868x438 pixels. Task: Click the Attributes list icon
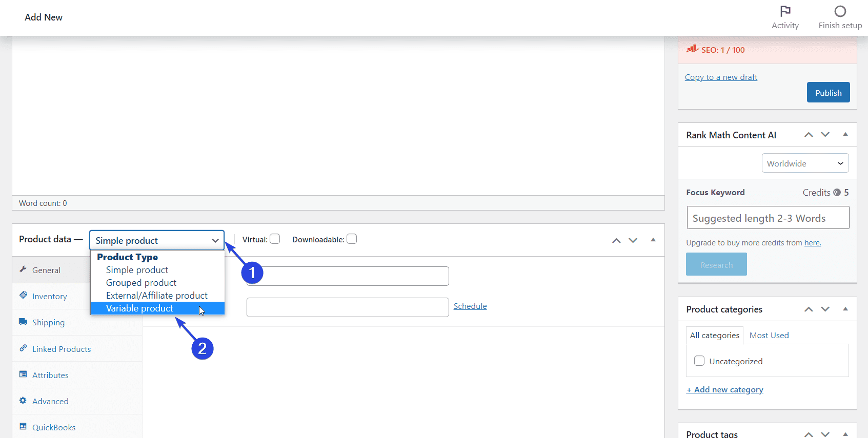coord(23,374)
